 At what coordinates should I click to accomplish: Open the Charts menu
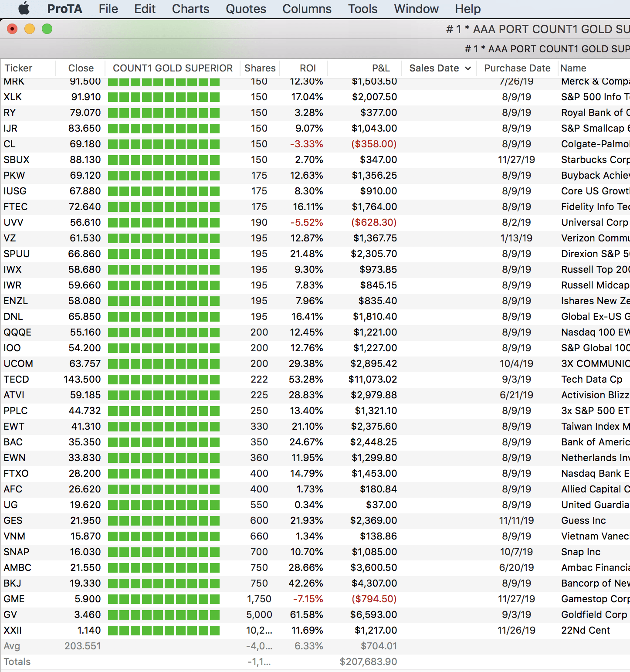pos(190,9)
